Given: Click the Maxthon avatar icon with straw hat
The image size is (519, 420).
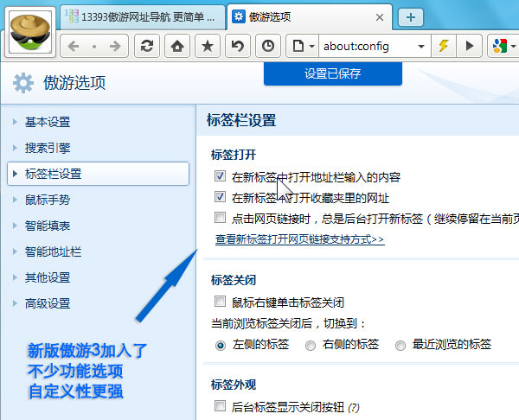Looking at the screenshot, I should 30,33.
